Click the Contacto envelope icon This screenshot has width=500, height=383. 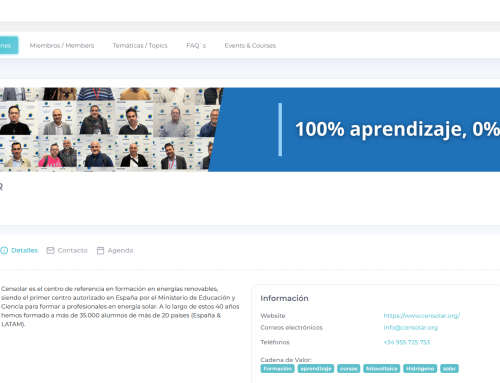click(50, 250)
